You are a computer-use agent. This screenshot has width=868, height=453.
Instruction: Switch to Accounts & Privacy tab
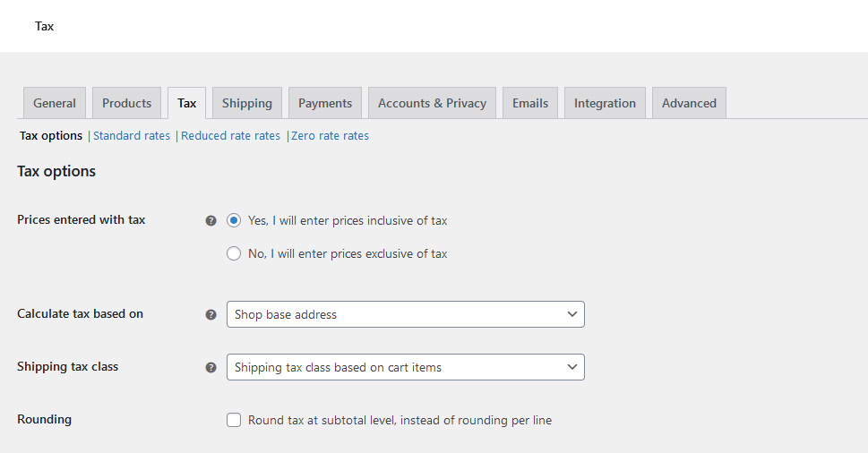(x=432, y=103)
